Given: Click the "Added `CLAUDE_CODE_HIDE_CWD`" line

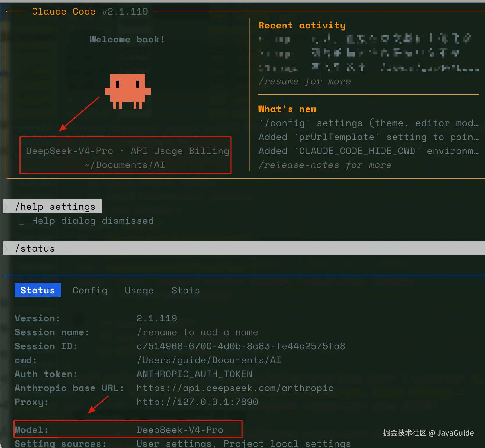Looking at the screenshot, I should (369, 151).
